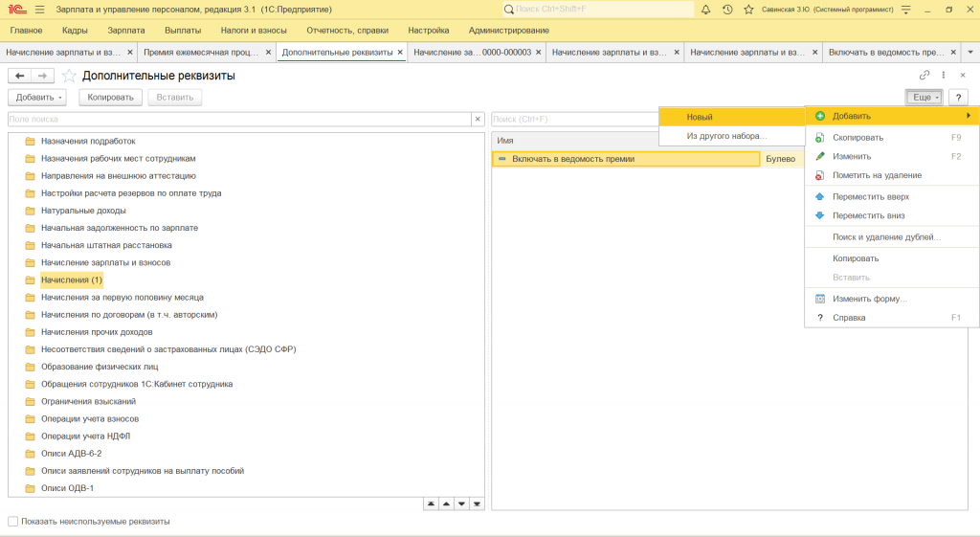Viewport: 980px width, 537px height.
Task: Click the help question mark button
Action: coord(958,98)
